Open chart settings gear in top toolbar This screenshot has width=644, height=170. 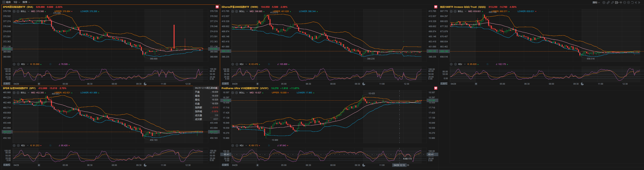[x=604, y=3]
